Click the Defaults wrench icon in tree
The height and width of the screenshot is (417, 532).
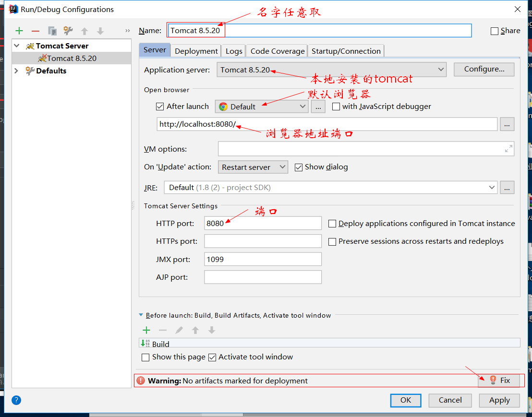(30, 71)
